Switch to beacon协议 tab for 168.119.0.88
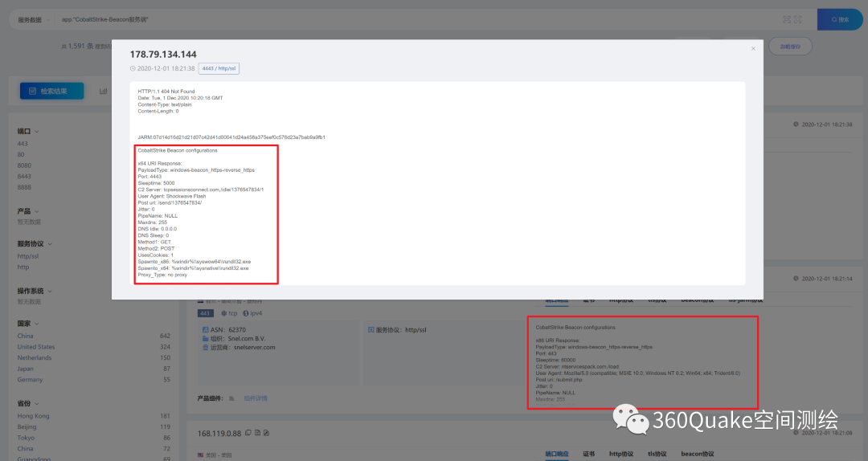The image size is (868, 461). (x=698, y=454)
